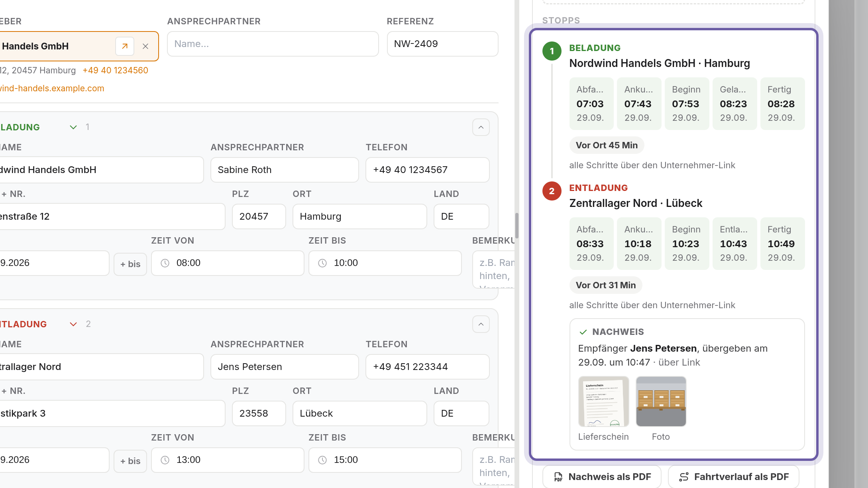
Task: Click the form panel vertical scrollbar
Action: tap(517, 225)
